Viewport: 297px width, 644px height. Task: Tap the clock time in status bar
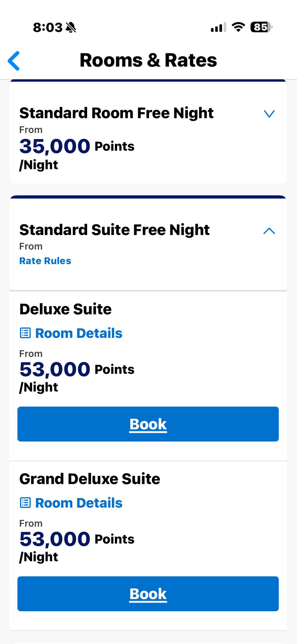(47, 27)
